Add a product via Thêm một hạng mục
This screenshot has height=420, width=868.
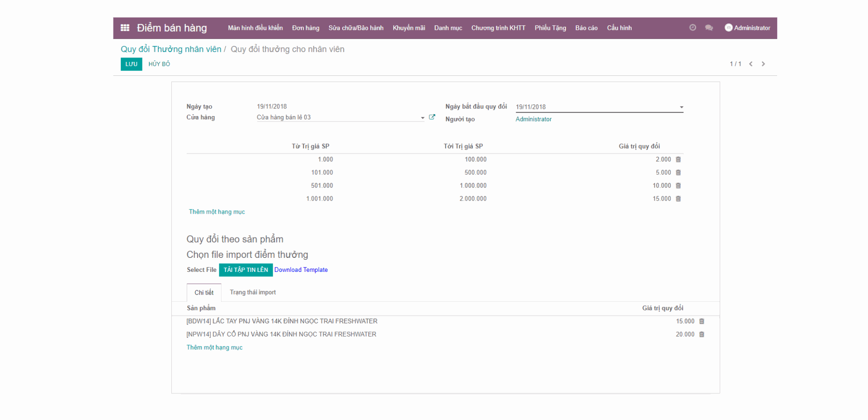pos(215,347)
